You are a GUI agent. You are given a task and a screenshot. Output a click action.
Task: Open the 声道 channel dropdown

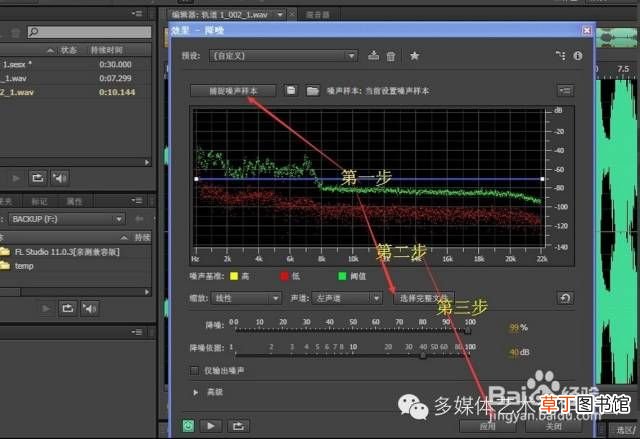347,298
